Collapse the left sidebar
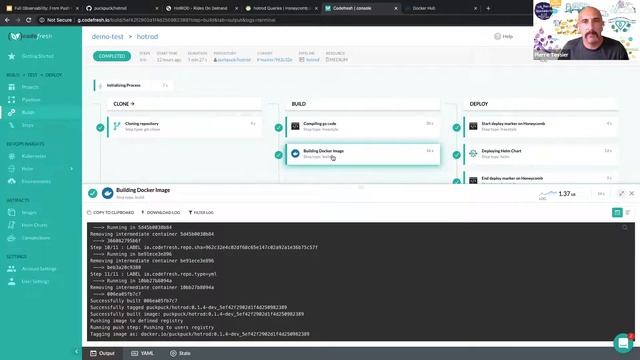Image resolution: width=640 pixels, height=360 pixels. tap(76, 351)
